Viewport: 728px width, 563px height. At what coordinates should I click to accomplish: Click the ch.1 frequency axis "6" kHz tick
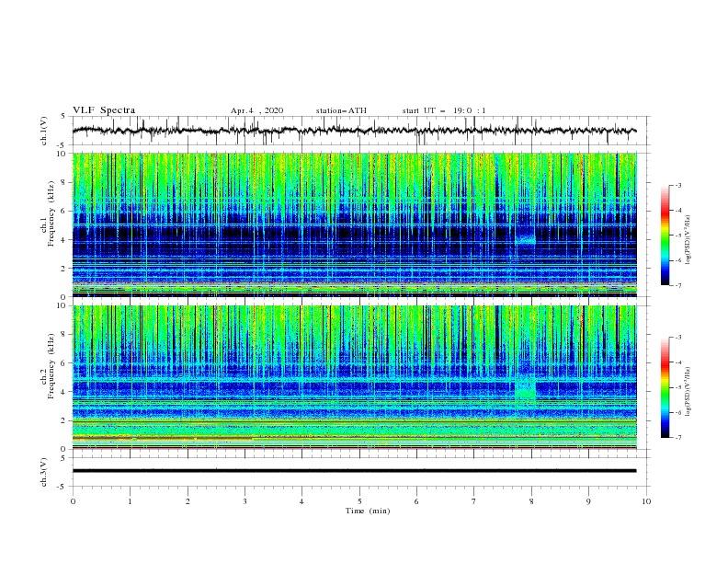tap(64, 211)
